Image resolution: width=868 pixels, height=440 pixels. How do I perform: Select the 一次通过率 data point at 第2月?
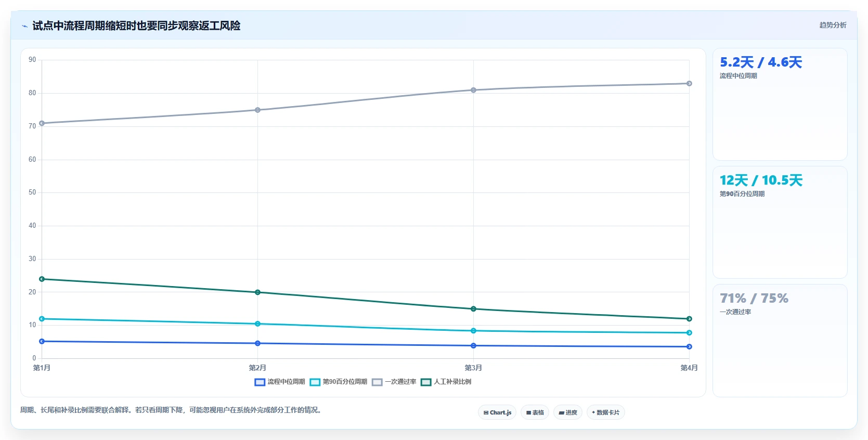(x=257, y=110)
